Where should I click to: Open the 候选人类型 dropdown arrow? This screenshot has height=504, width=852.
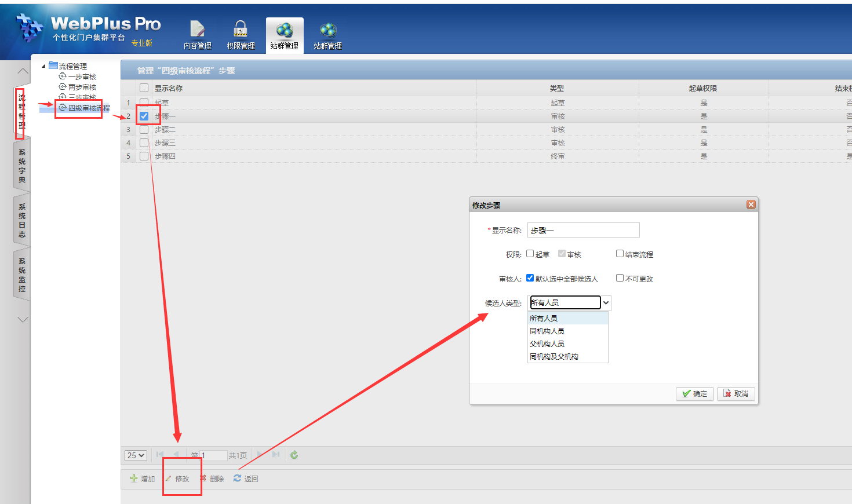(606, 303)
